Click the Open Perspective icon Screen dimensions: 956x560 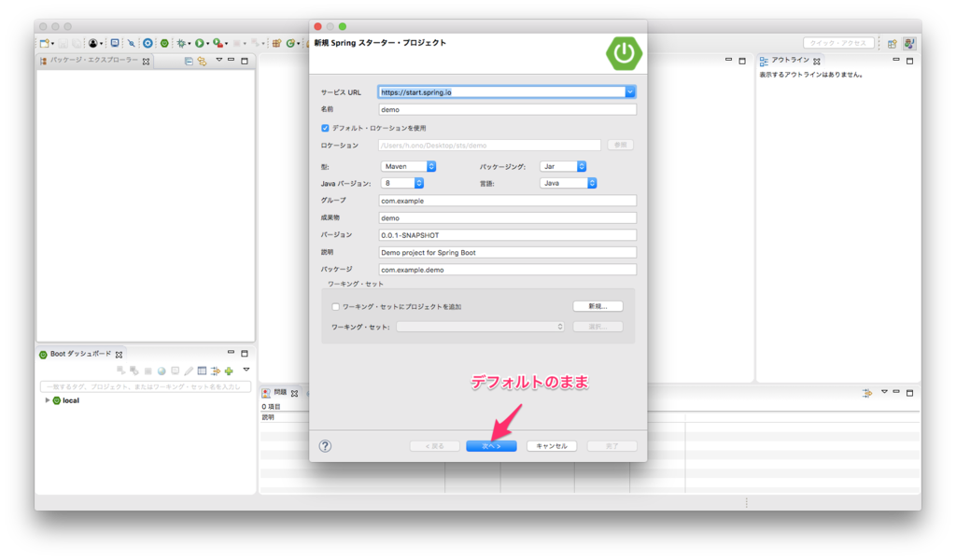[892, 43]
